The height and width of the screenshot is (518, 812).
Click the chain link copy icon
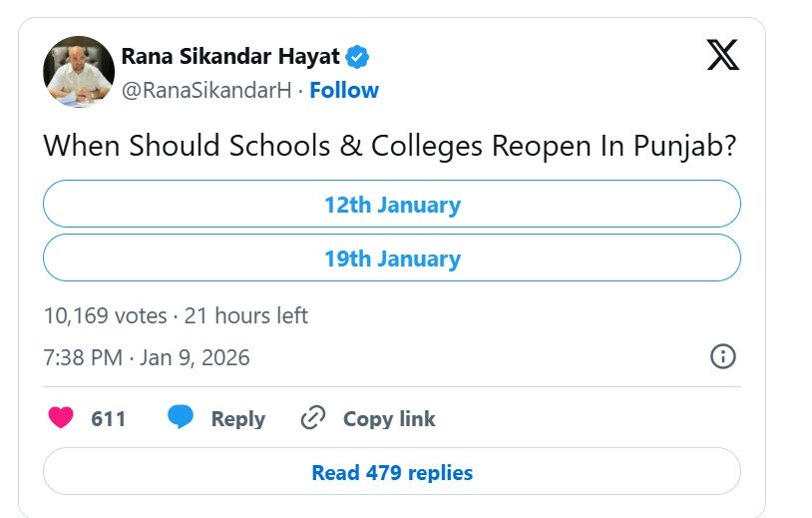click(313, 418)
